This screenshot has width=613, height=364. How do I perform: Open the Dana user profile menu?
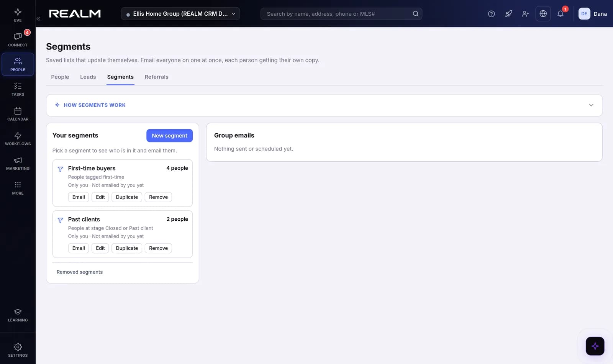point(592,14)
